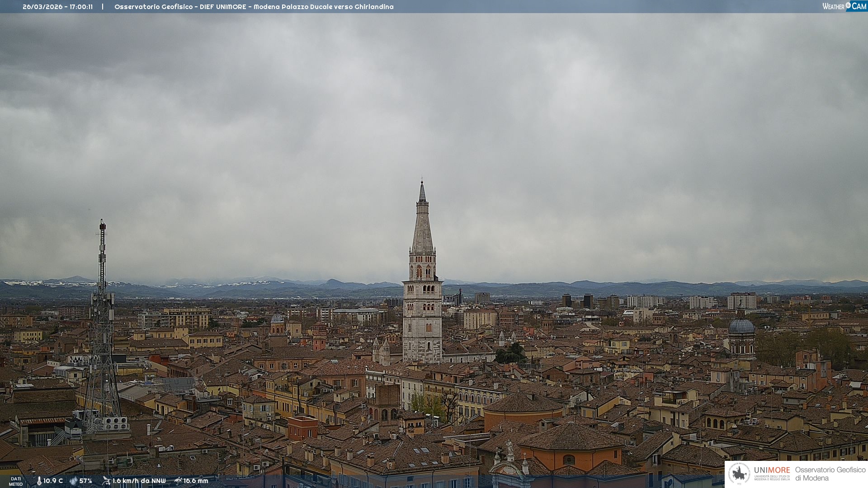This screenshot has height=488, width=868.
Task: Click the spire of the Ghirlandina tower
Action: (x=422, y=226)
